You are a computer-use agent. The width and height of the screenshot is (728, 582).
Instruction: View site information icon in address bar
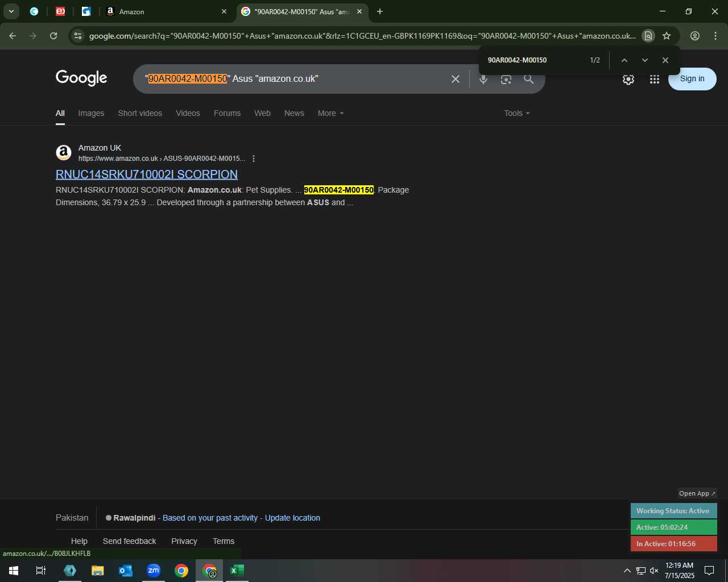[x=78, y=36]
